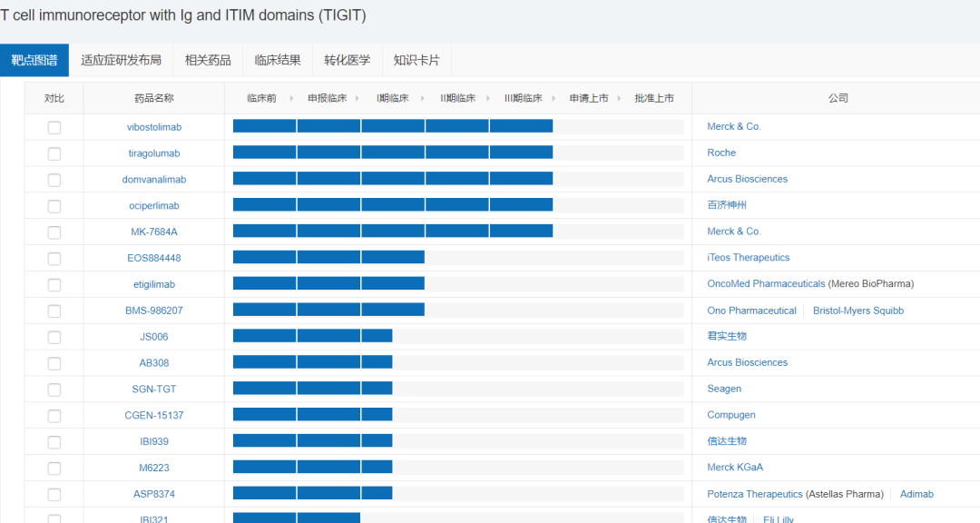Select the tiragolumab comparison checkbox

click(x=54, y=153)
